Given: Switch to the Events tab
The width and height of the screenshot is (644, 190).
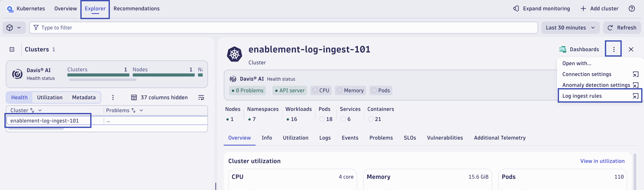Looking at the screenshot, I should tap(350, 138).
